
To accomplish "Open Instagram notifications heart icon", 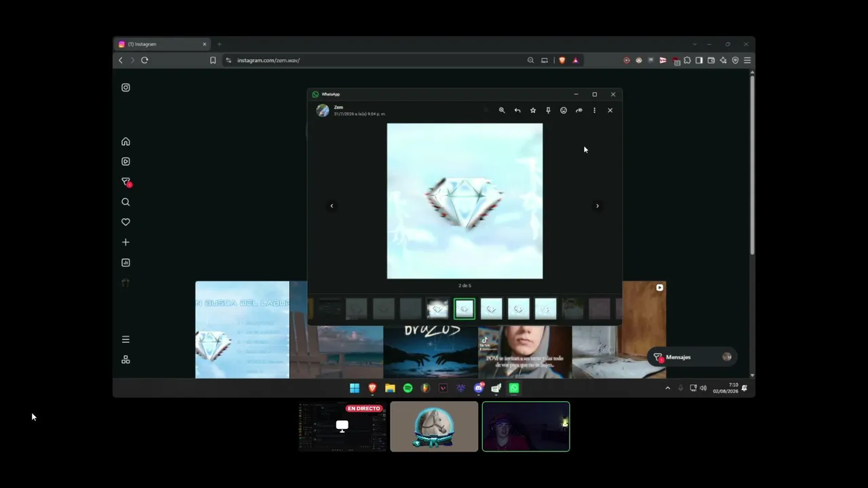I will [125, 222].
